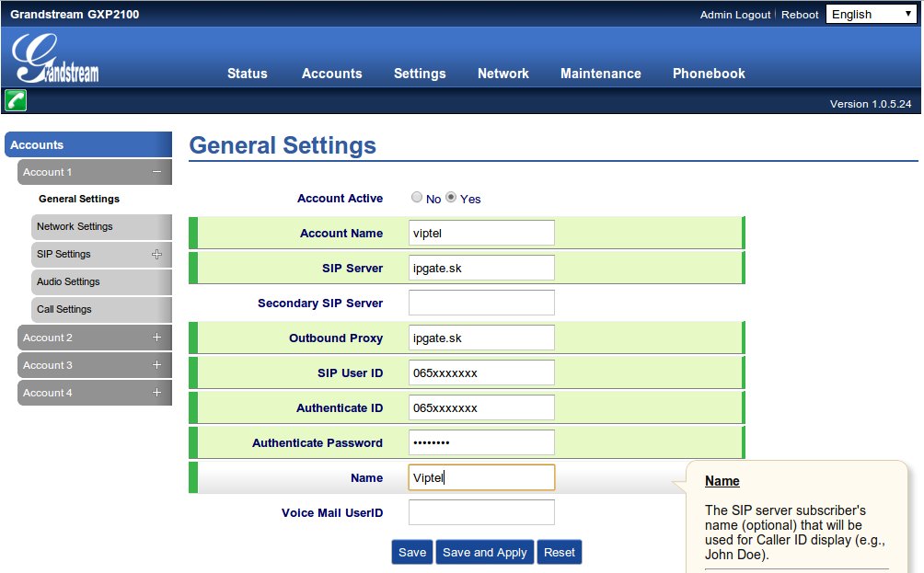Click the Voice Mail UserID label
The width and height of the screenshot is (924, 573).
click(x=331, y=513)
